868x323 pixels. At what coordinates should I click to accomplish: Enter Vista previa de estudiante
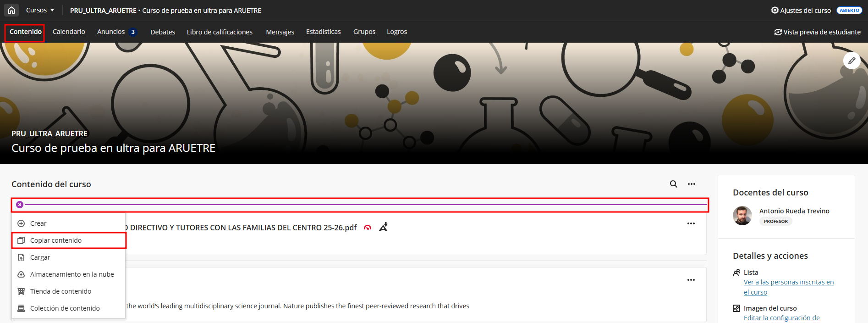click(817, 32)
